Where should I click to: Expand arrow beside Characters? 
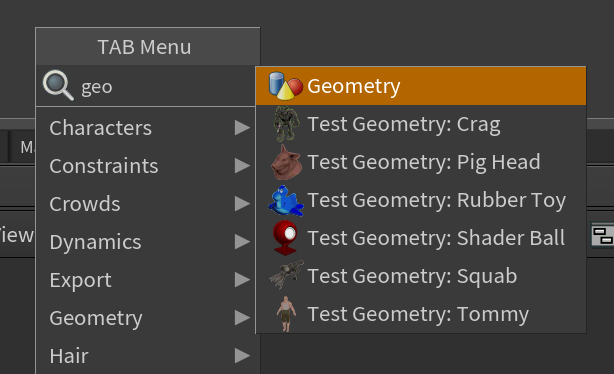tap(242, 128)
